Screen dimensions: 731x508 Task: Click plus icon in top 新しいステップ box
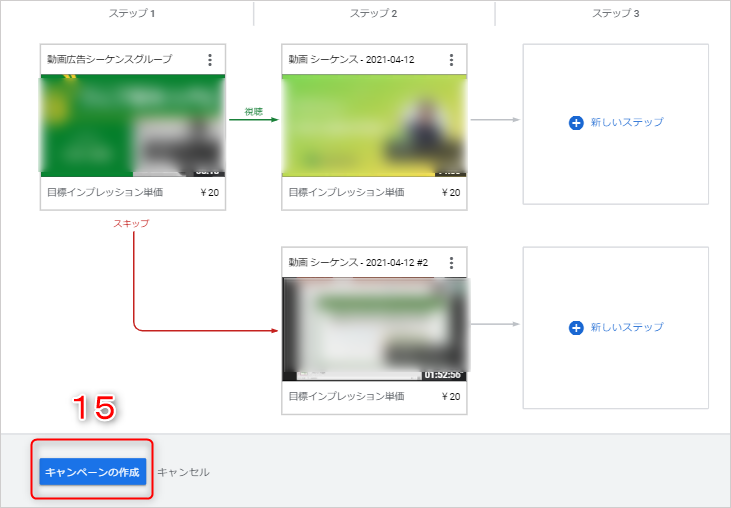click(x=575, y=123)
